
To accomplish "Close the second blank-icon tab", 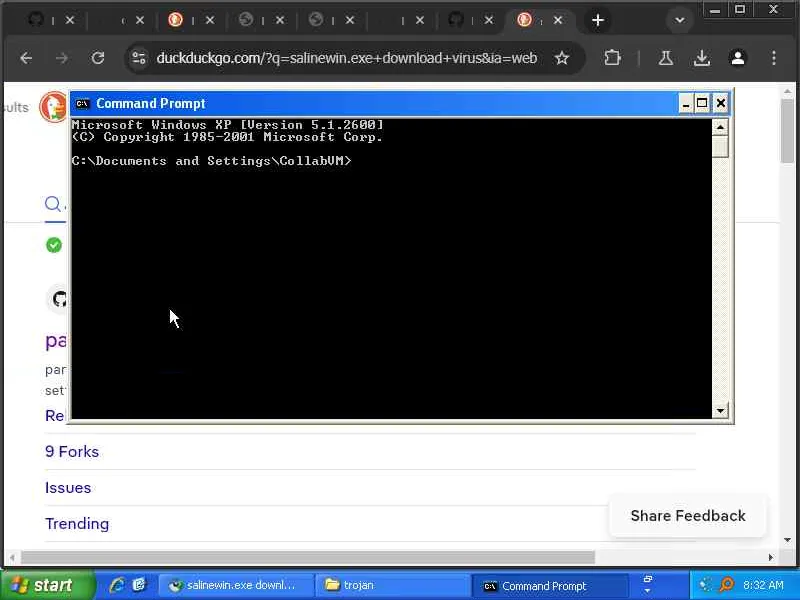I will pyautogui.click(x=140, y=20).
